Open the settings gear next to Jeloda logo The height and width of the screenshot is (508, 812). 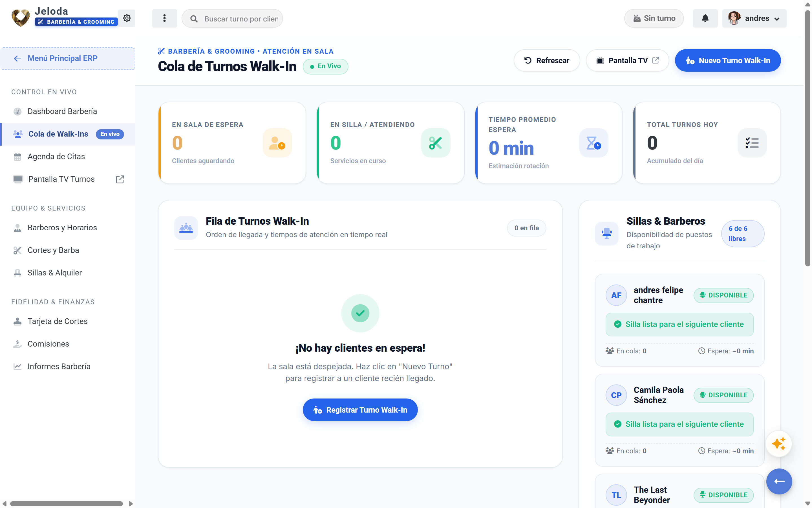[127, 18]
